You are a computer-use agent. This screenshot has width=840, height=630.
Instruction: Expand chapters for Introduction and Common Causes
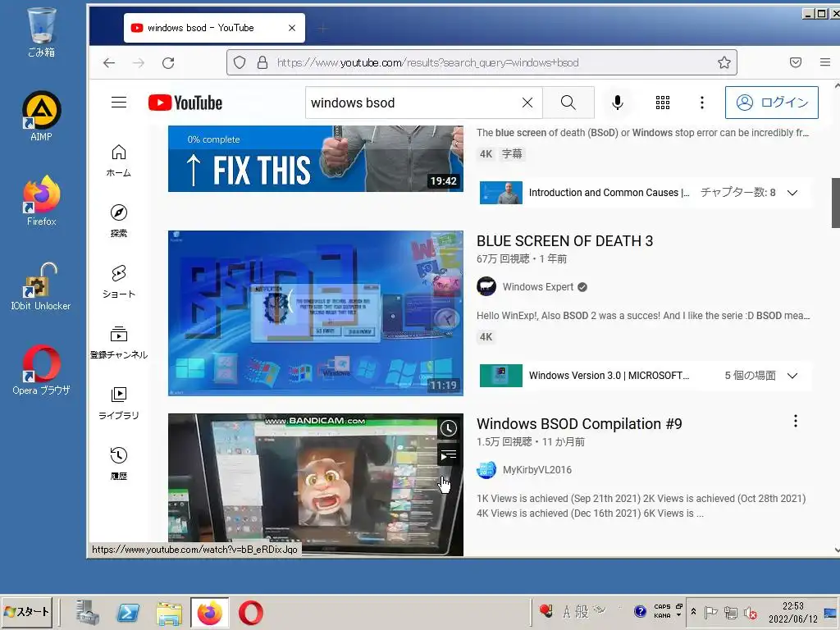(792, 192)
